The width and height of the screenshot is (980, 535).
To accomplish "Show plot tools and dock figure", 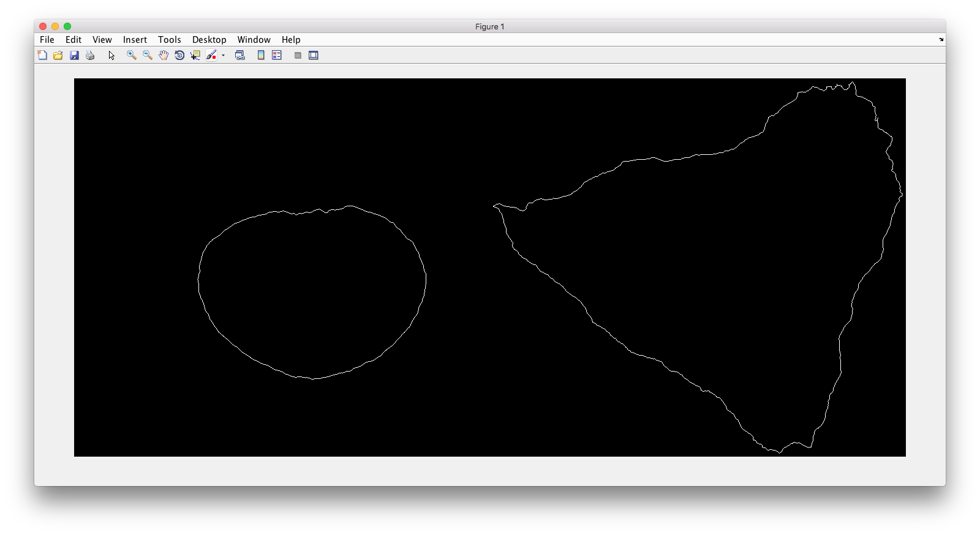I will (314, 55).
